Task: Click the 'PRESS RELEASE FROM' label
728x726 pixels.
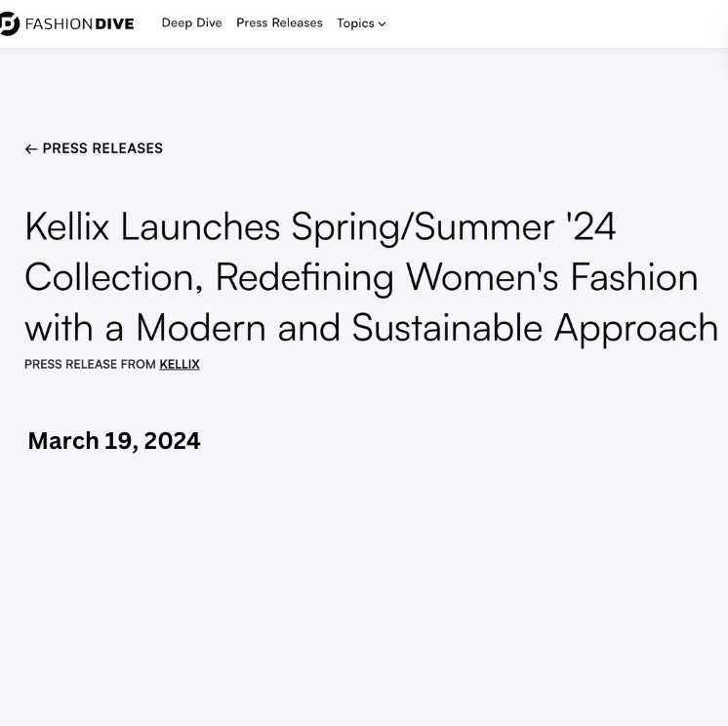Action: pyautogui.click(x=90, y=364)
